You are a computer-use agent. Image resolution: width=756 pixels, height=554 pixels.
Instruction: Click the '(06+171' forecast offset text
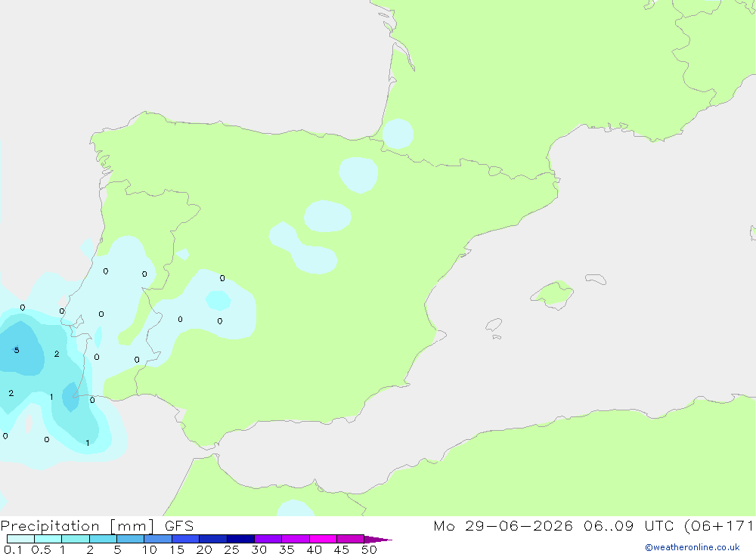pos(719,526)
